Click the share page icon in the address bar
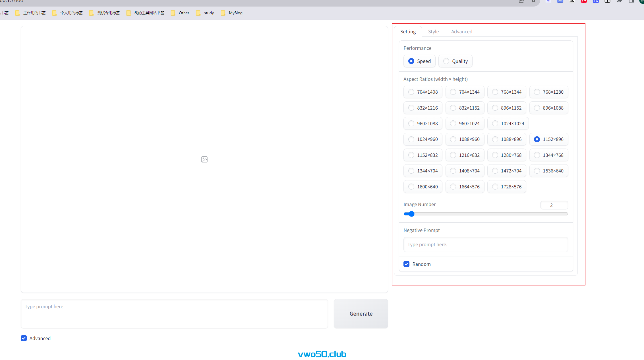The width and height of the screenshot is (644, 360). coord(521,1)
